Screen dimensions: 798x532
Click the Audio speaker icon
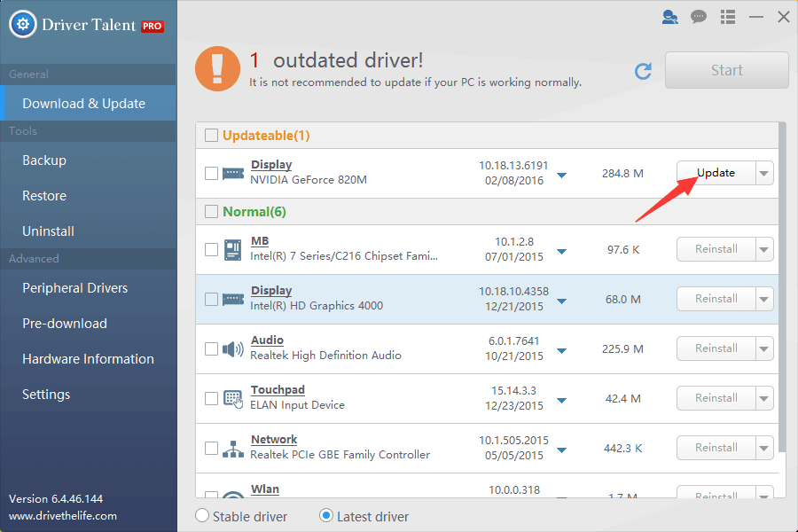tap(233, 349)
